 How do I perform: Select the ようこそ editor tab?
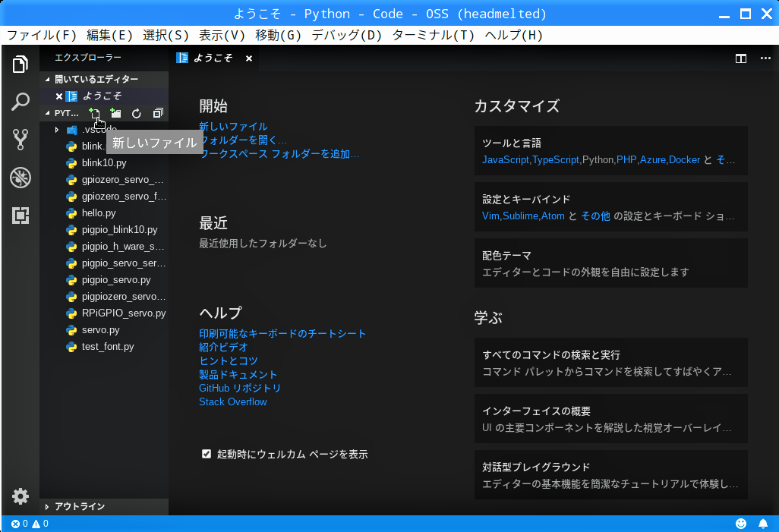tap(212, 58)
